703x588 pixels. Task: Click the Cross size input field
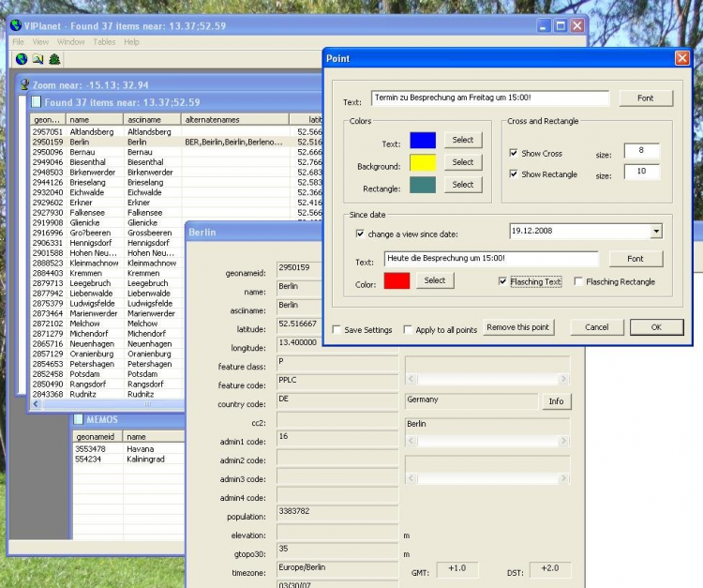[x=641, y=150]
